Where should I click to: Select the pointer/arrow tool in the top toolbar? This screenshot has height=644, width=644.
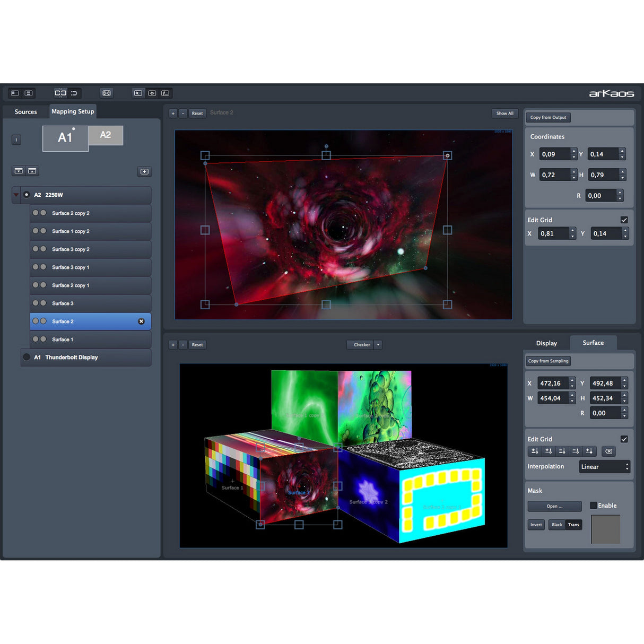tap(138, 93)
